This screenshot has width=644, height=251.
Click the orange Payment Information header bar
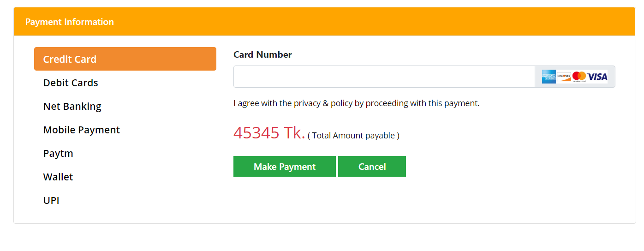point(324,22)
